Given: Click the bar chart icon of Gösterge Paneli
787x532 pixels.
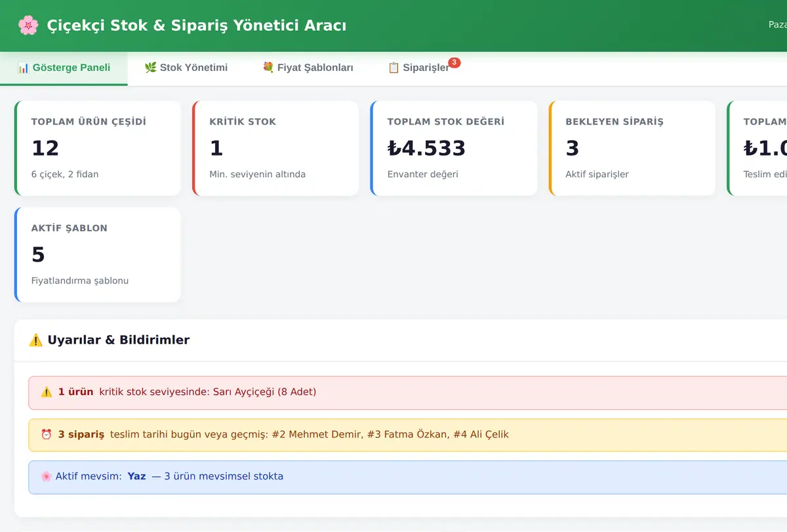Looking at the screenshot, I should pos(23,68).
